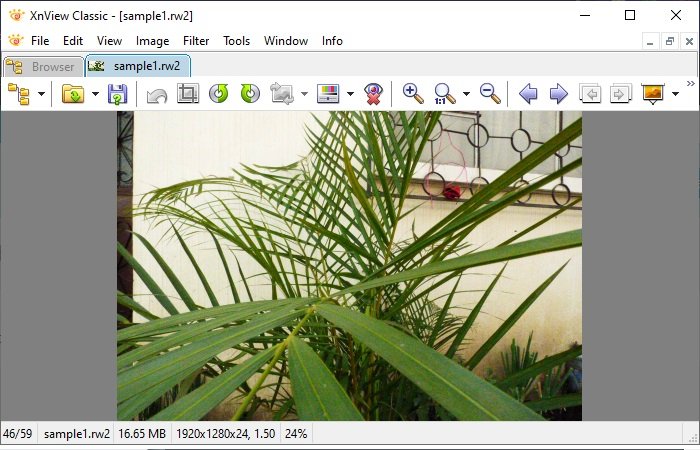Image resolution: width=700 pixels, height=450 pixels.
Task: Click the Zoom Out magnifier icon
Action: tap(490, 94)
